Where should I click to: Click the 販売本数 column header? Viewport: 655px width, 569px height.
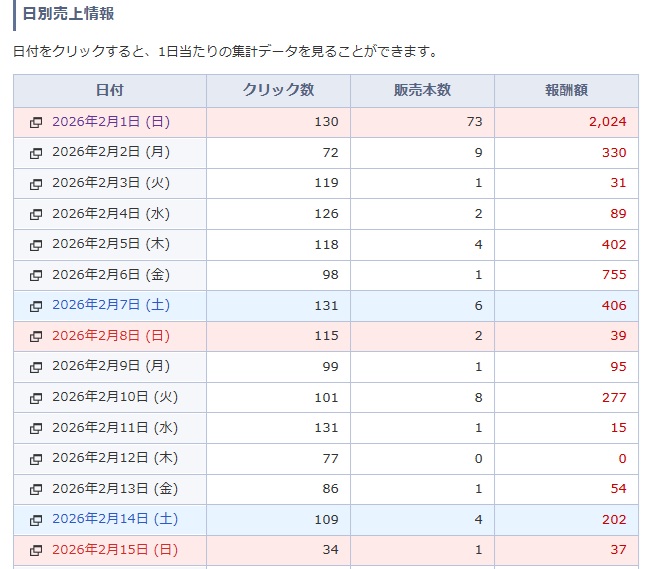coord(422,90)
